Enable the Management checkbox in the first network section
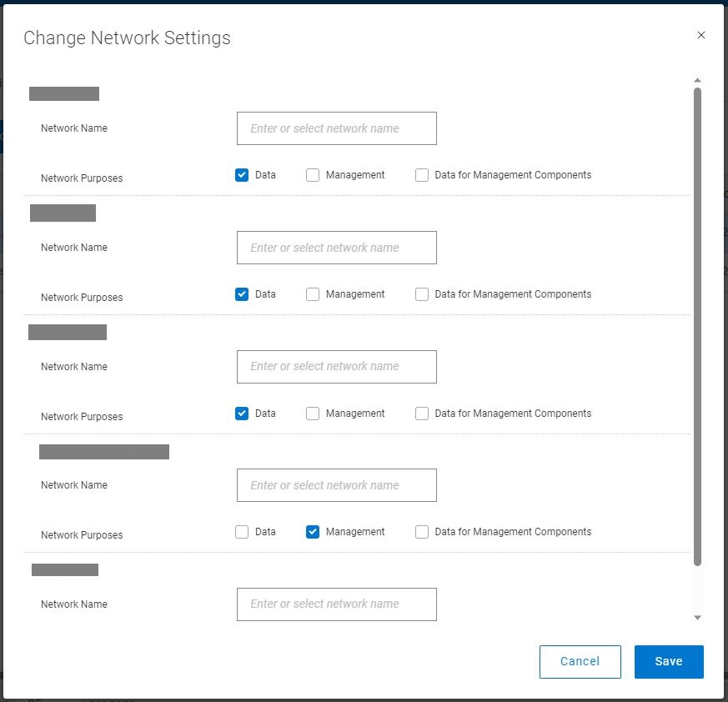 pyautogui.click(x=312, y=175)
